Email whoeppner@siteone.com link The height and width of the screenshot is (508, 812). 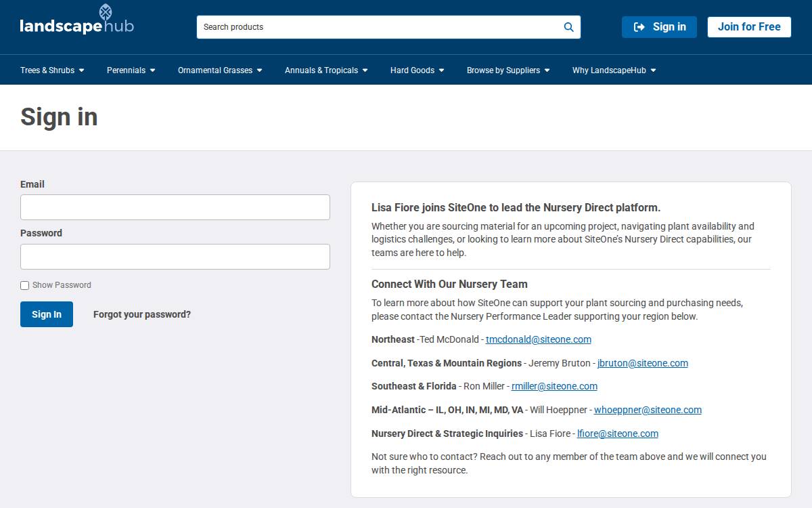coord(648,410)
